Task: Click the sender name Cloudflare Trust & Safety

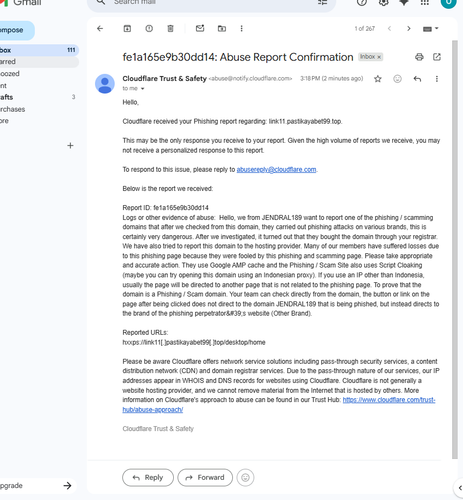Action: tap(165, 79)
